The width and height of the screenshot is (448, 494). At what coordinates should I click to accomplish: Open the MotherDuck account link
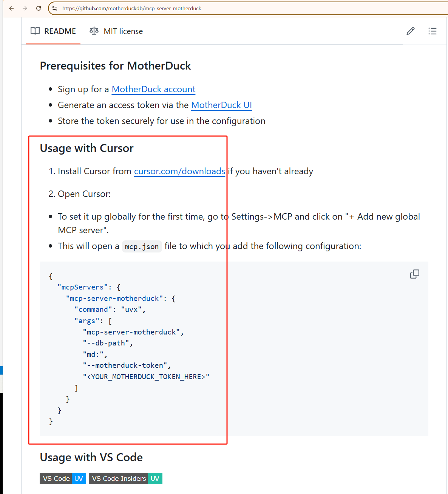click(153, 89)
